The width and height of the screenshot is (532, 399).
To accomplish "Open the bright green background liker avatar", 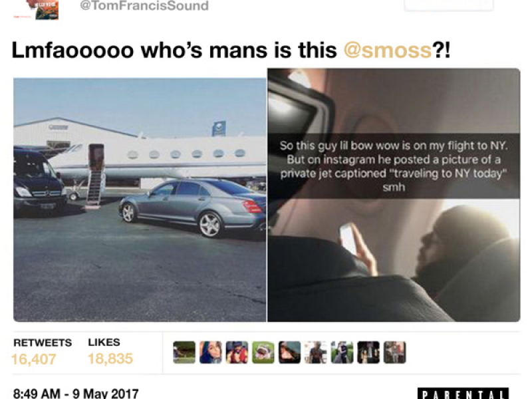I will [x=263, y=352].
